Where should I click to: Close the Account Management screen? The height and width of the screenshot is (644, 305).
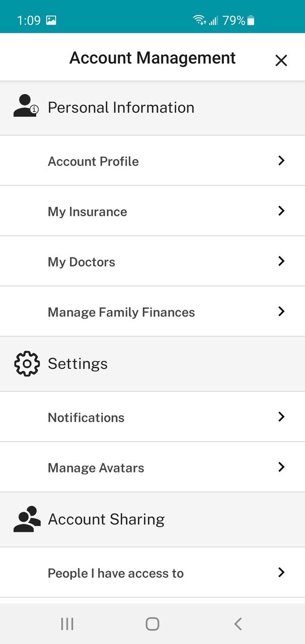[281, 60]
